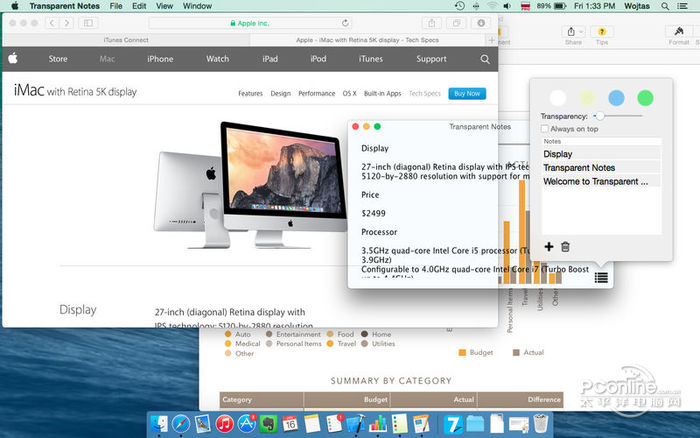Screen dimensions: 700x438
Task: Enable the Always on top checkbox
Action: [x=545, y=129]
